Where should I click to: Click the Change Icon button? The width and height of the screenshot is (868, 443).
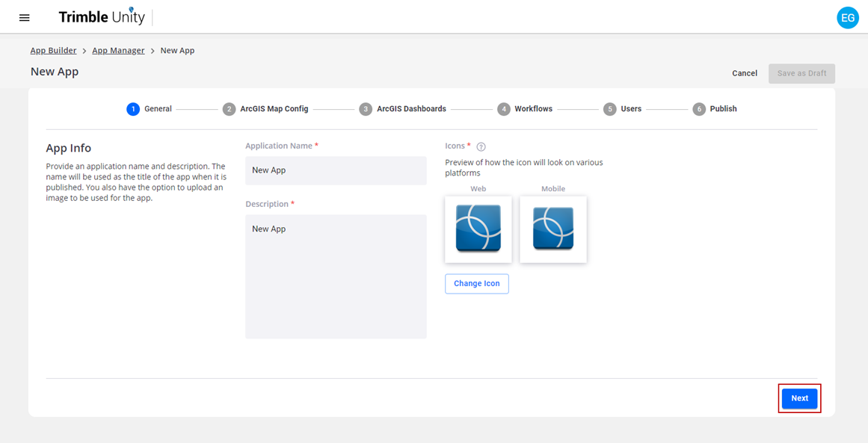pos(477,284)
